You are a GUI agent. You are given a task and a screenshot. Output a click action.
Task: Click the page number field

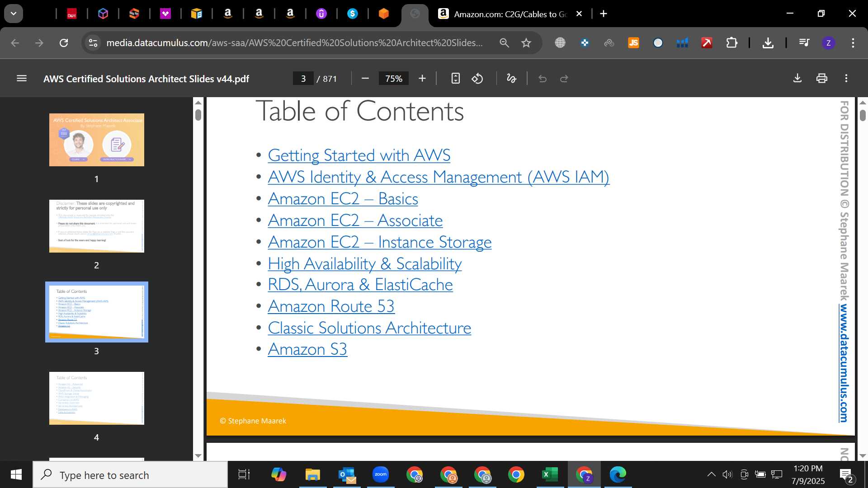click(303, 79)
